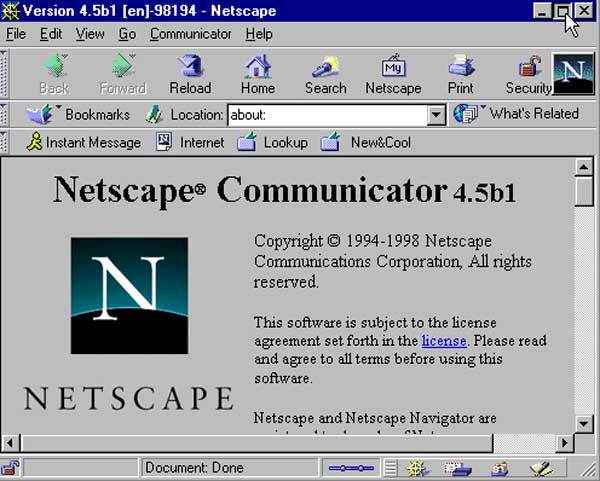Click the Instant Message icon
This screenshot has height=481, width=600.
83,142
